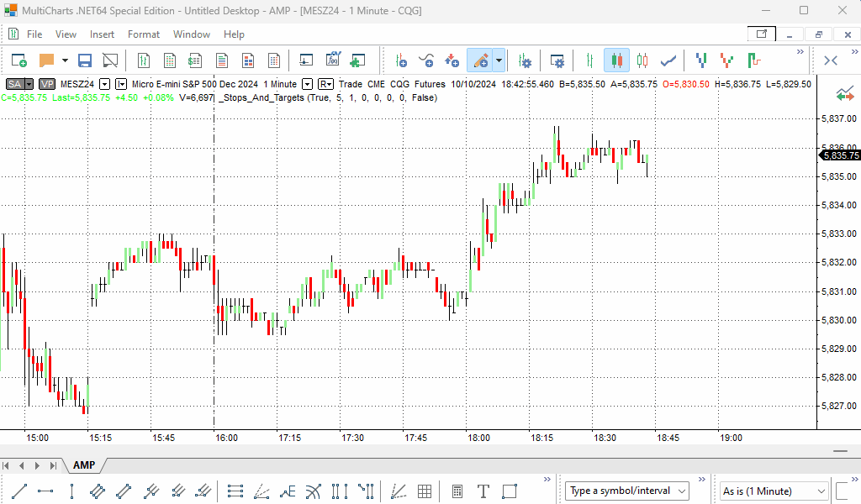The image size is (861, 504).
Task: Open the 'Type a symbol/interval' dropdown
Action: point(681,491)
